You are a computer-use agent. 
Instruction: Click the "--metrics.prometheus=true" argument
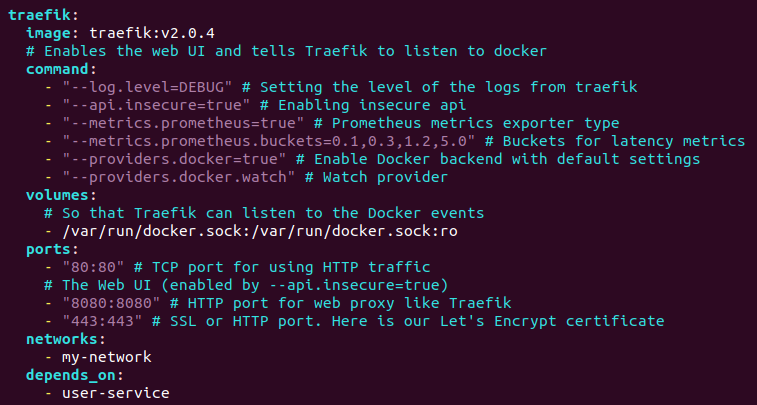[x=183, y=123]
